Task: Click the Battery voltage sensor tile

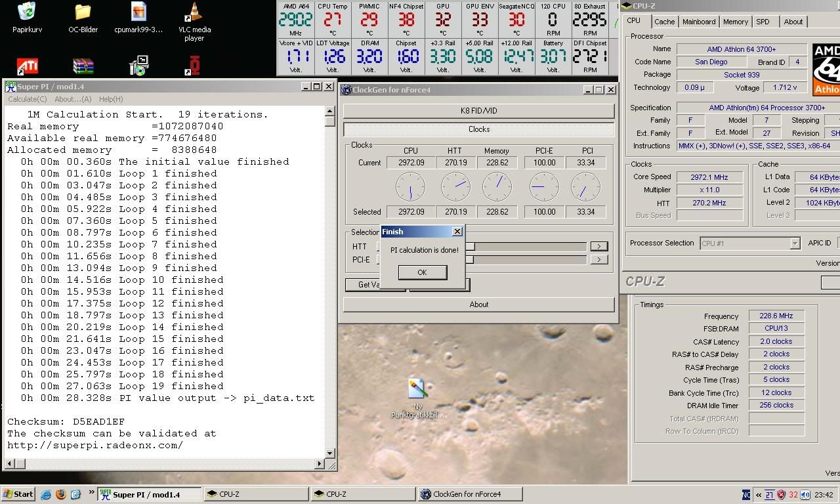Action: [553, 56]
